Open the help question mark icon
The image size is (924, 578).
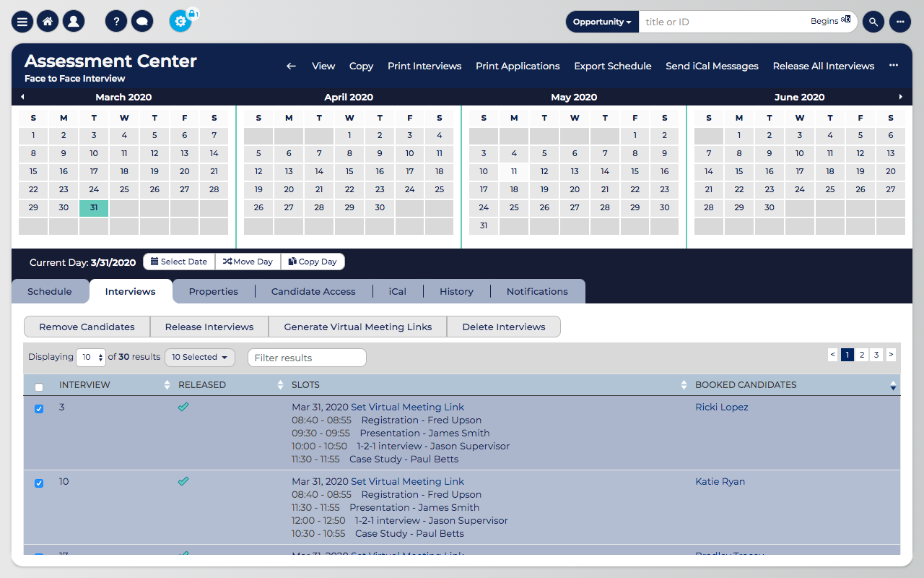pyautogui.click(x=116, y=22)
